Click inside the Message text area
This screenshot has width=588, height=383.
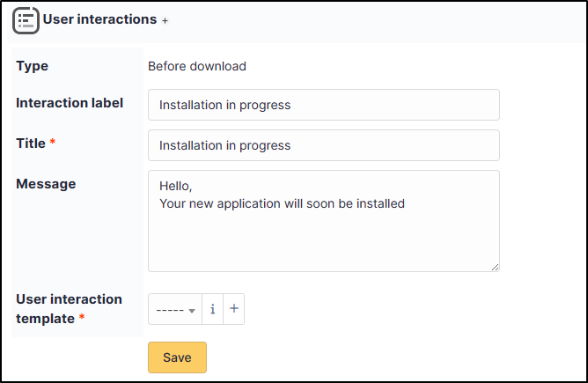(324, 221)
